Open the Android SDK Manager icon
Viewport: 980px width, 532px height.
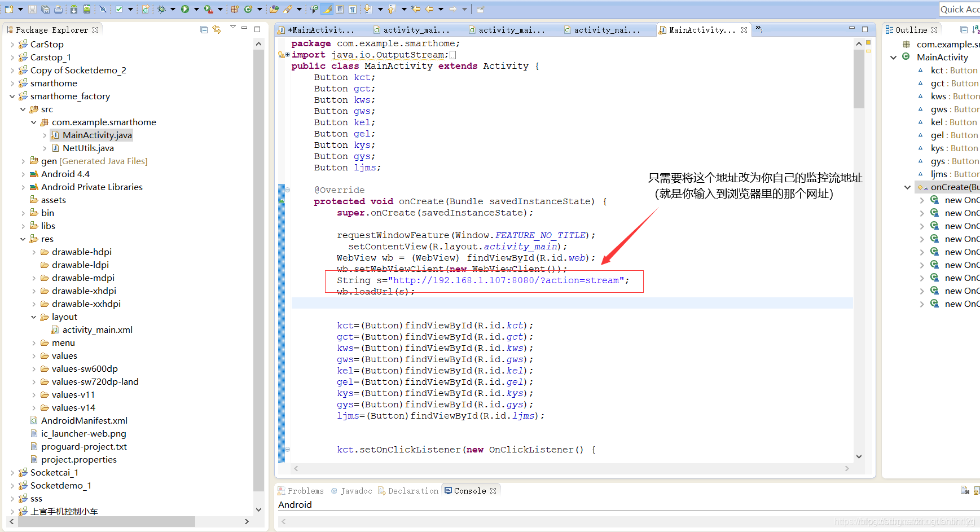click(74, 9)
